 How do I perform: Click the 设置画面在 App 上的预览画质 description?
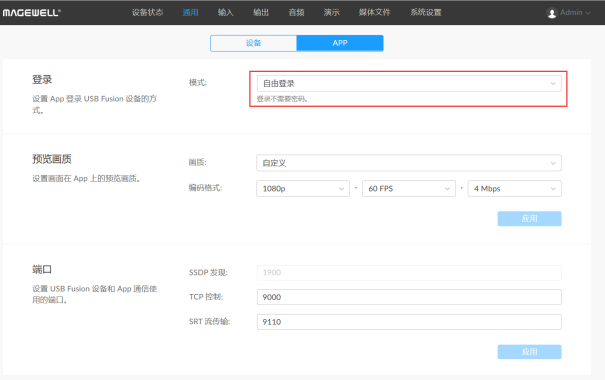[86, 179]
